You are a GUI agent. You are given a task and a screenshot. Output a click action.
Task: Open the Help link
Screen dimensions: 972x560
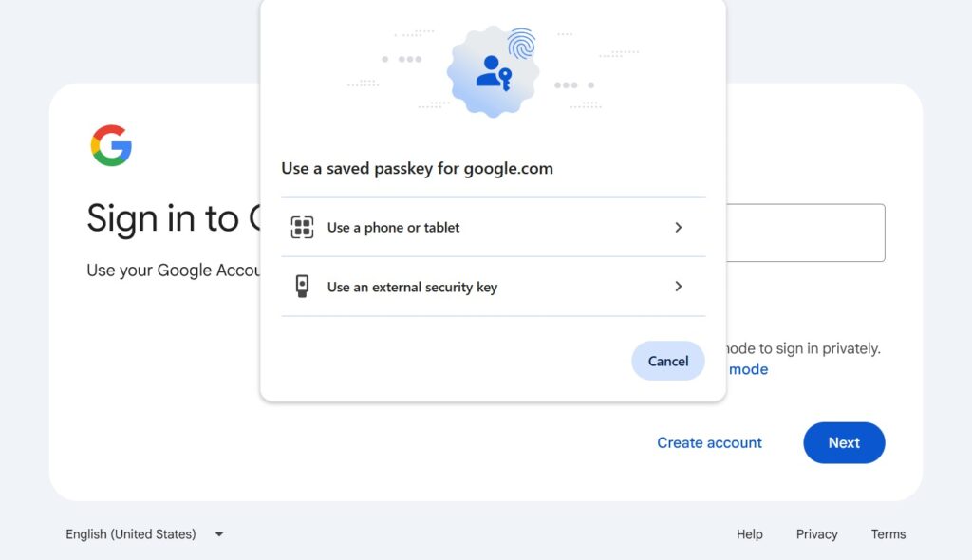[x=750, y=534]
